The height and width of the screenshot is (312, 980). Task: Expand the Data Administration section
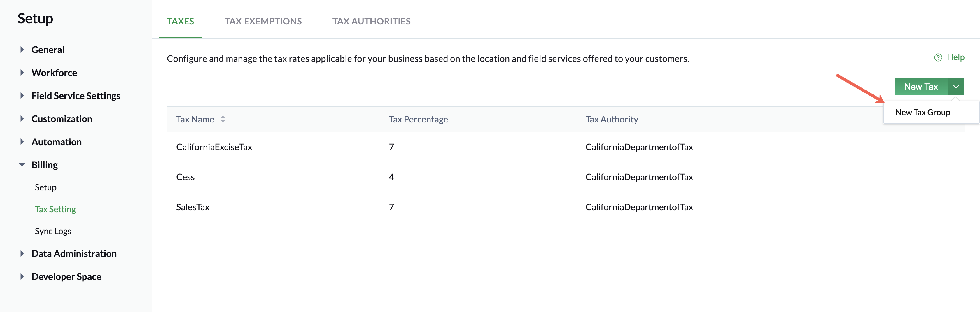click(x=22, y=253)
